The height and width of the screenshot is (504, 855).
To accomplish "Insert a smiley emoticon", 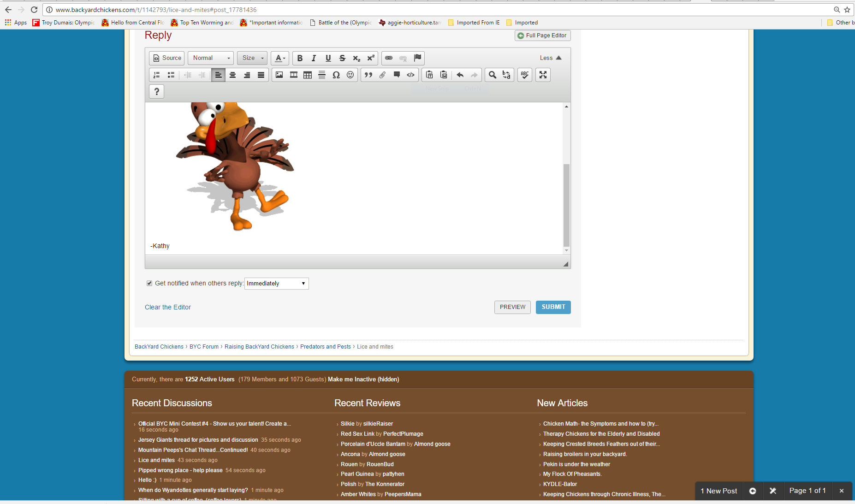I will tap(350, 75).
